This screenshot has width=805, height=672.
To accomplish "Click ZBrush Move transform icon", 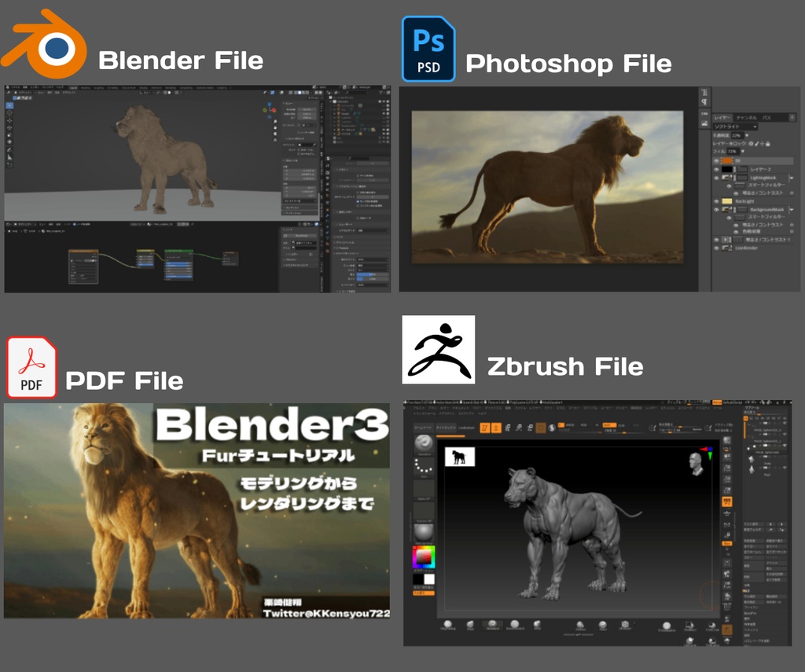I will 508,428.
